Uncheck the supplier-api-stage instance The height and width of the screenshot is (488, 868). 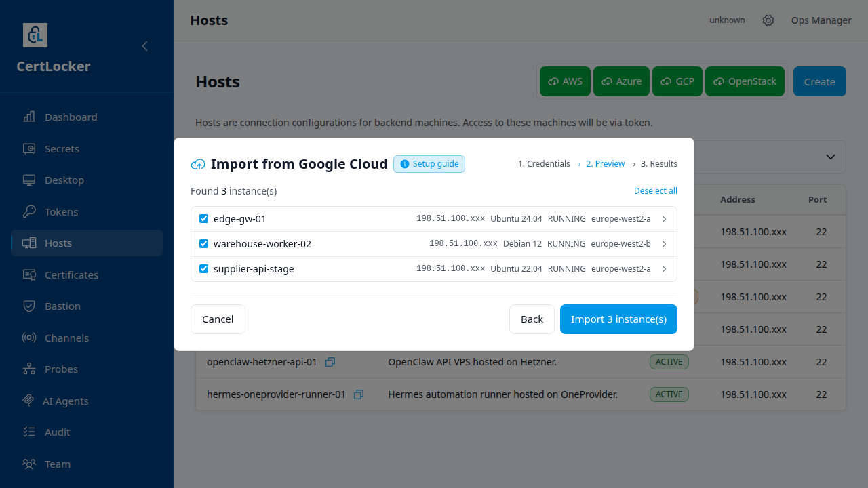203,269
